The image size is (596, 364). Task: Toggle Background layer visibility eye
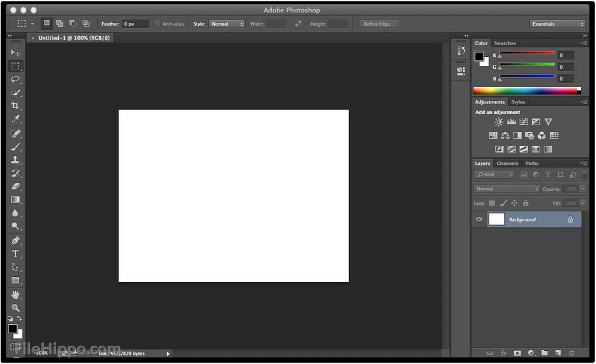tap(479, 219)
